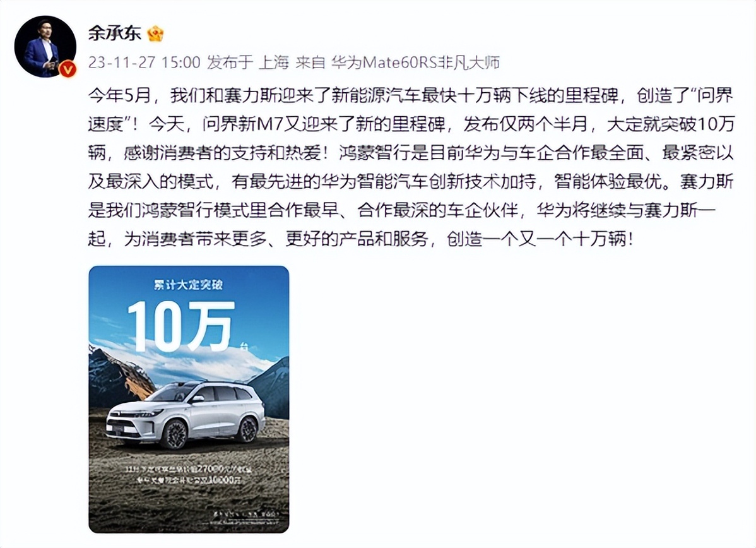Click the crown membership badge beside username

[155, 33]
